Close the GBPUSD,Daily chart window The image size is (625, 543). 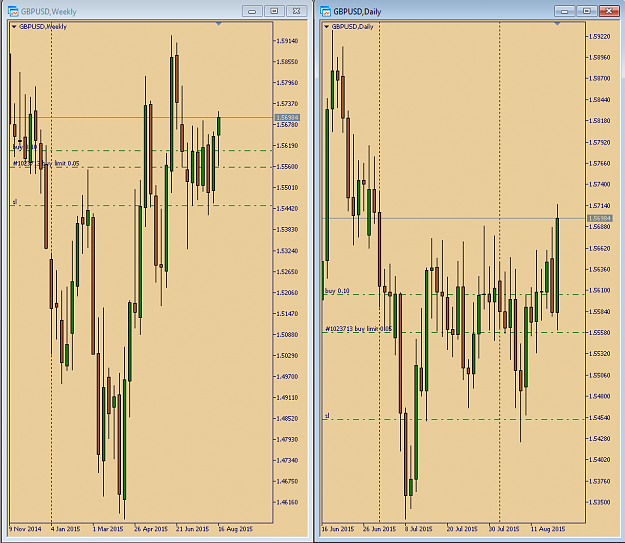coord(609,11)
